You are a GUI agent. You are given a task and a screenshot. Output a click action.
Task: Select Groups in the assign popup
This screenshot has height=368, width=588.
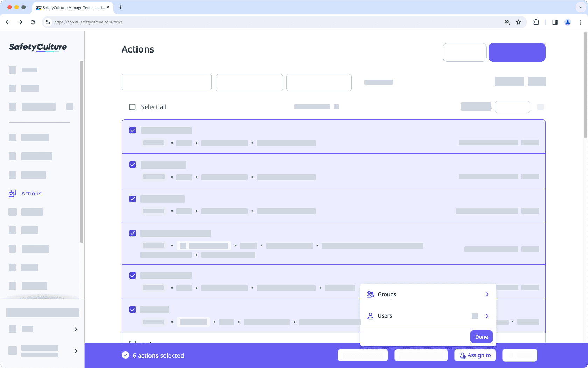387,294
